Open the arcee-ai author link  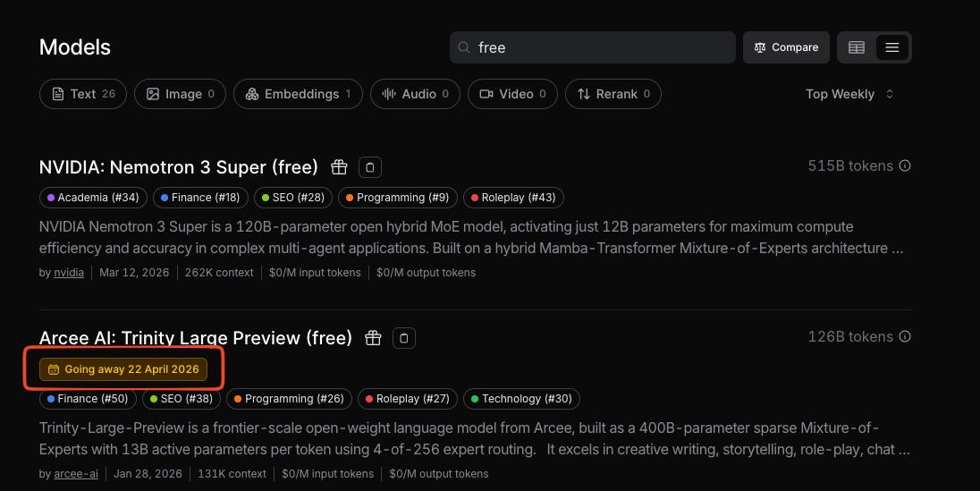point(76,474)
